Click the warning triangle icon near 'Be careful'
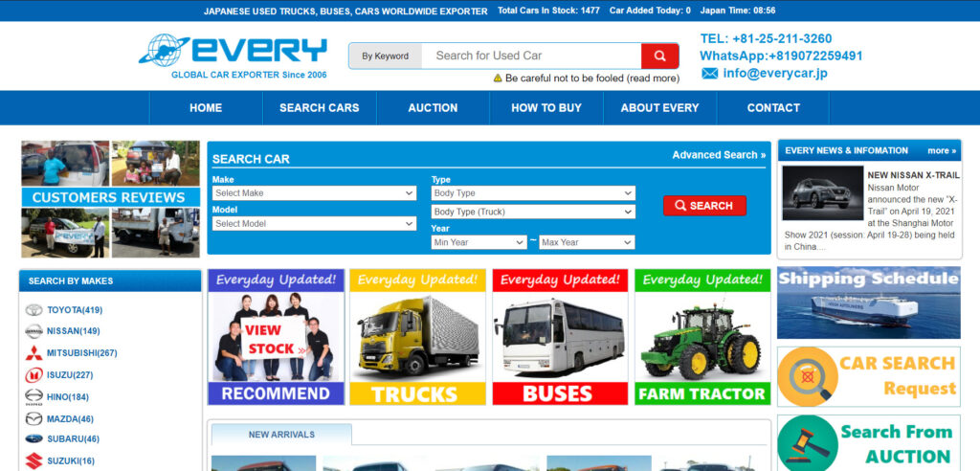 click(x=498, y=78)
